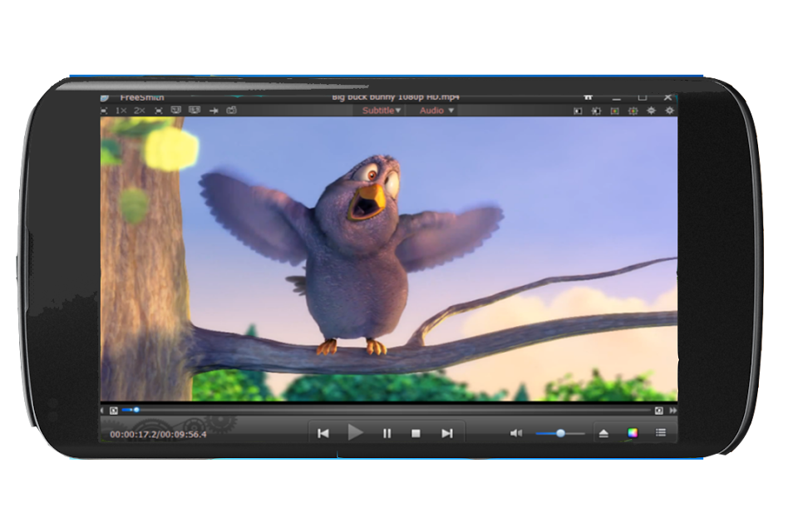Open the color adjustment icon
The height and width of the screenshot is (532, 798).
pyautogui.click(x=633, y=433)
